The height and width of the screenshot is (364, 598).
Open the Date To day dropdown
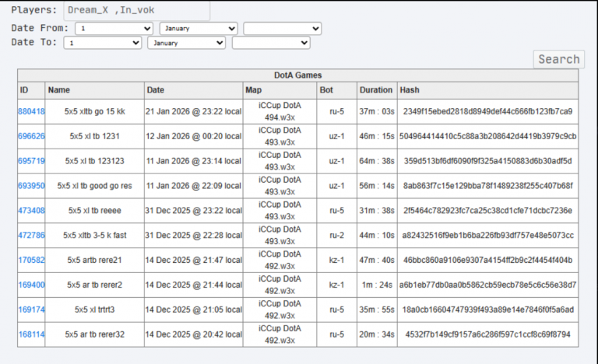103,43
